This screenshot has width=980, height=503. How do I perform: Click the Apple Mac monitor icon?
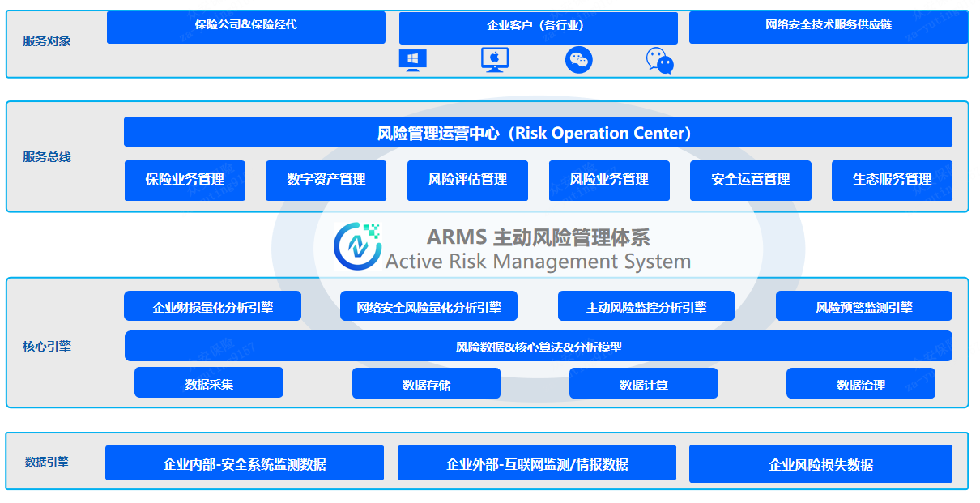point(495,60)
